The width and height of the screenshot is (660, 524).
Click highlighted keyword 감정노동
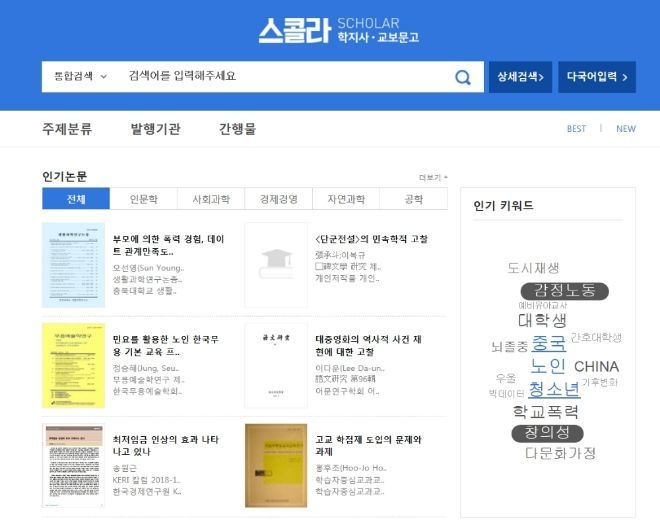[x=564, y=290]
